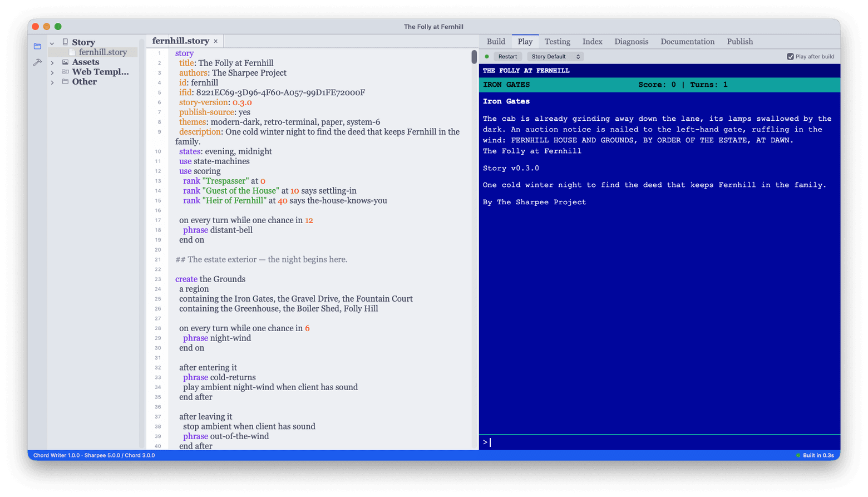Click the ifid line in the editor
The width and height of the screenshot is (868, 497).
click(x=272, y=93)
